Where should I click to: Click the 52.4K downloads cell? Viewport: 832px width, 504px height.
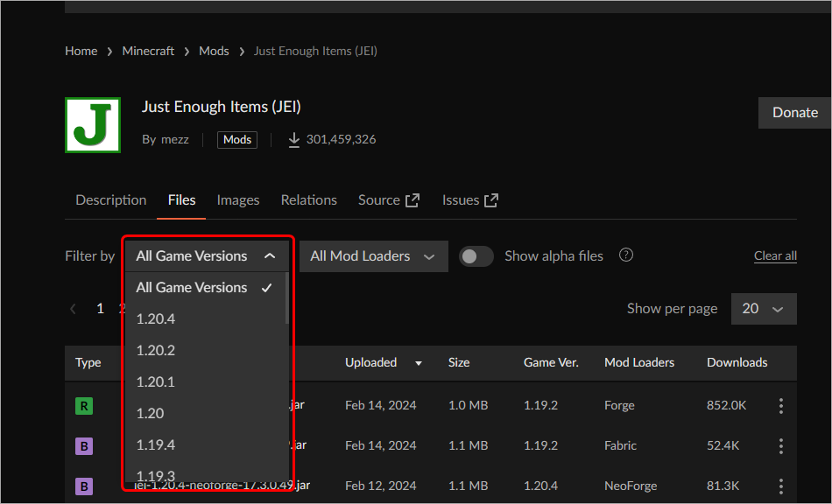(x=723, y=446)
